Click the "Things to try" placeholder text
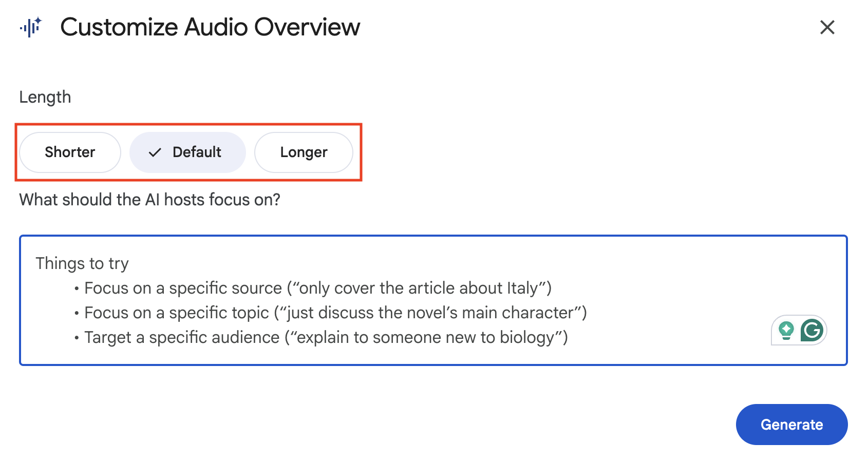 pos(82,263)
